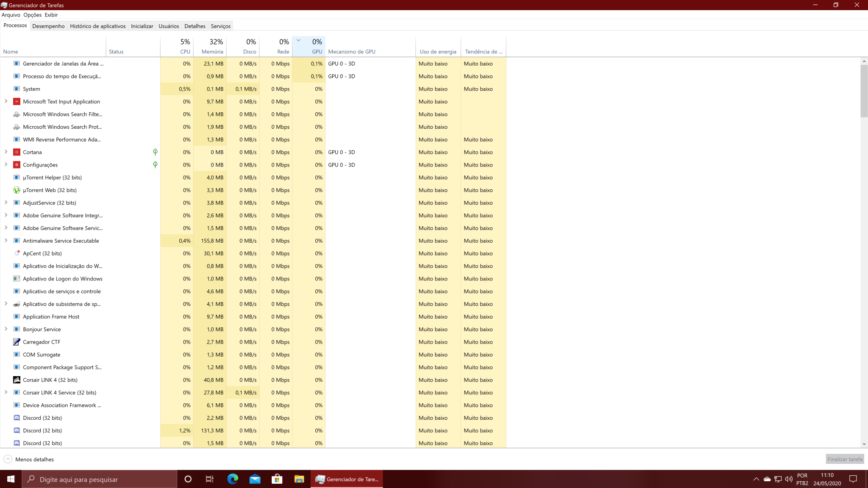This screenshot has height=488, width=868.
Task: Sort processes by the Rede column
Action: (276, 47)
